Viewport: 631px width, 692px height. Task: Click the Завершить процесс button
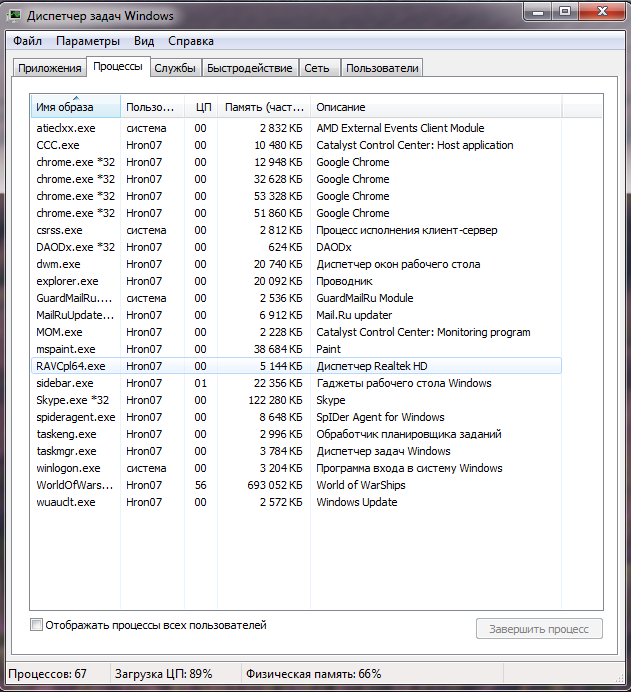pos(539,629)
